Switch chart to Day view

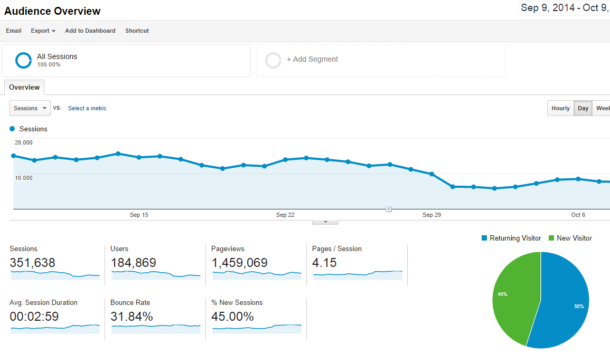point(583,108)
